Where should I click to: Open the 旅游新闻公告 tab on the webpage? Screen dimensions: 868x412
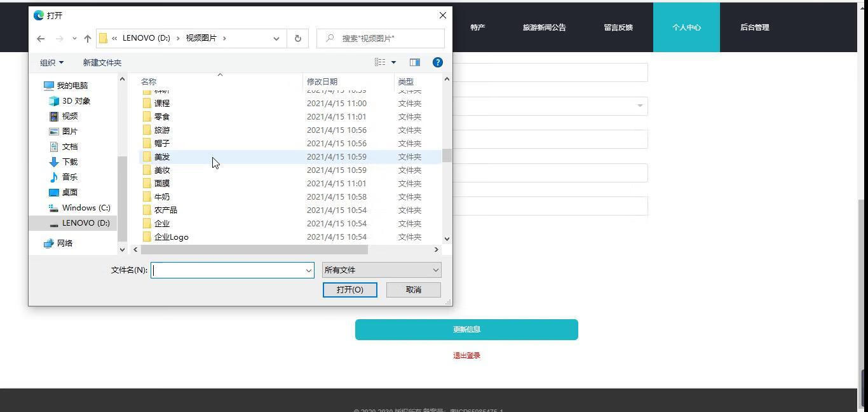[545, 27]
